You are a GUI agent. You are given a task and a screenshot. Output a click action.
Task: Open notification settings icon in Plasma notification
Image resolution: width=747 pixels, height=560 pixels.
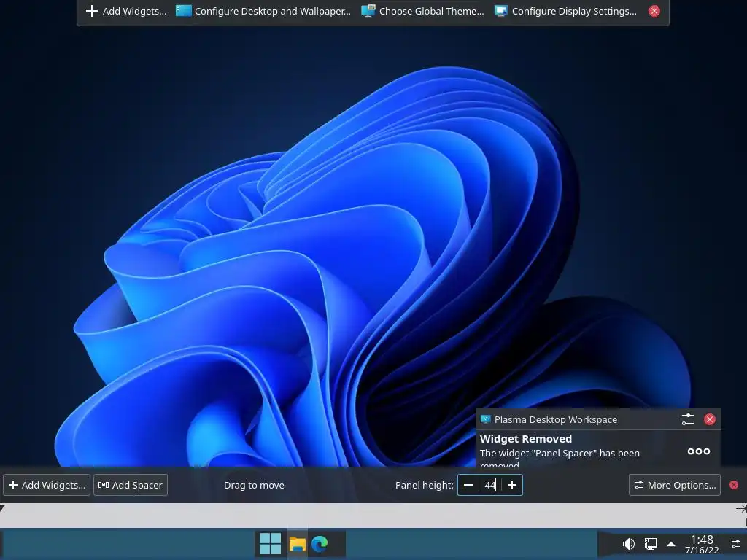click(687, 419)
